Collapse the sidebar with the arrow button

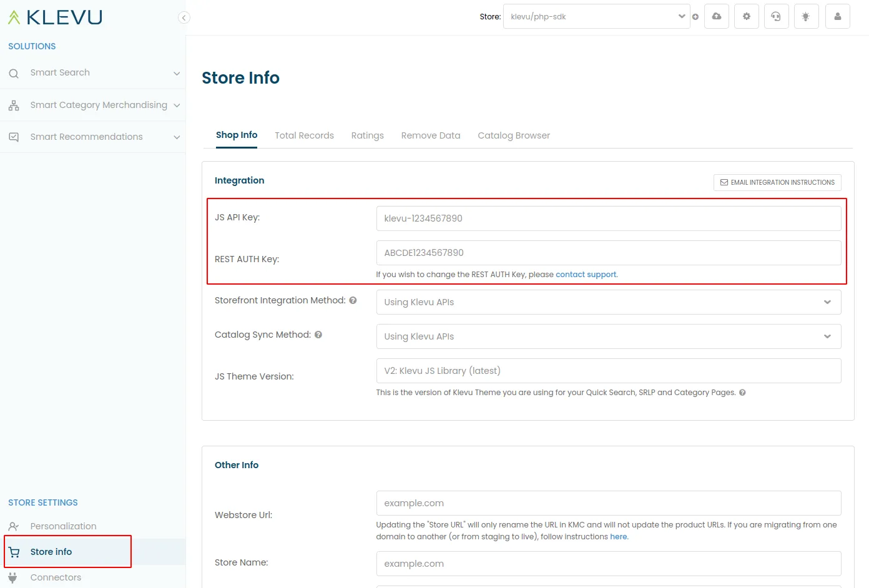pos(184,17)
